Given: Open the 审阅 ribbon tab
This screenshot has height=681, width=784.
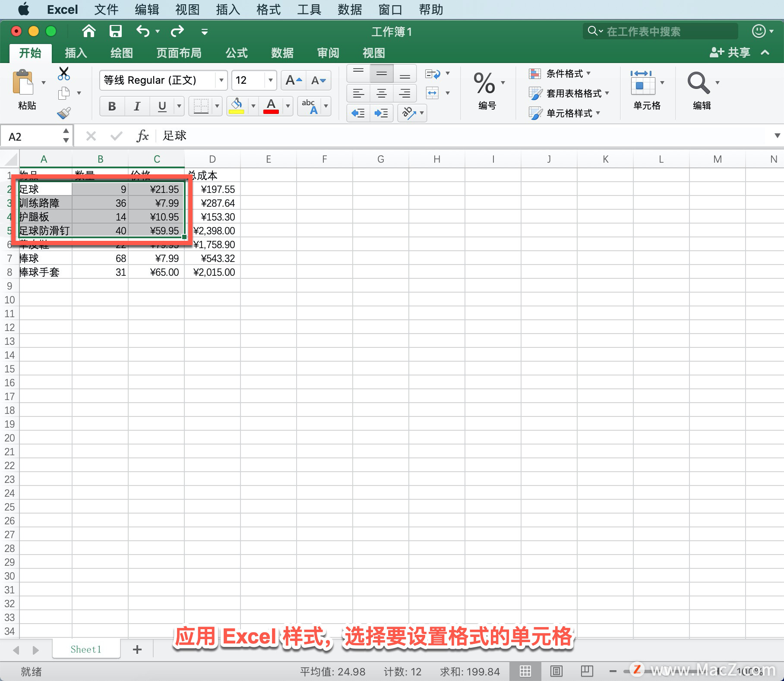Looking at the screenshot, I should pyautogui.click(x=328, y=53).
